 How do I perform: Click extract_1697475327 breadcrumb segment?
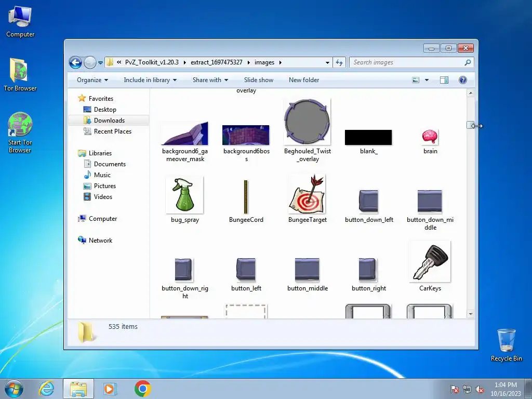(217, 62)
